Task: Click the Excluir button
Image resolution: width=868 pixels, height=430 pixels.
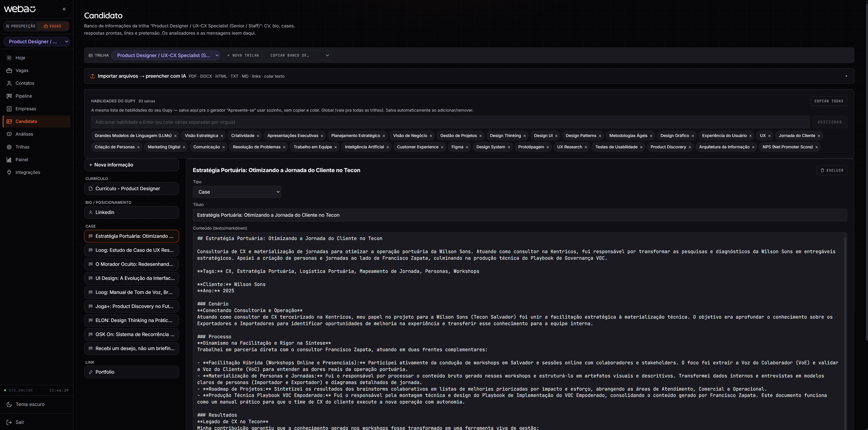Action: [x=832, y=170]
